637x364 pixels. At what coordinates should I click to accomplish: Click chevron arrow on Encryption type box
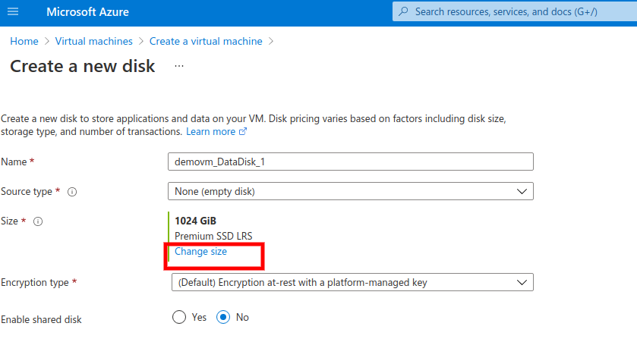click(x=522, y=282)
